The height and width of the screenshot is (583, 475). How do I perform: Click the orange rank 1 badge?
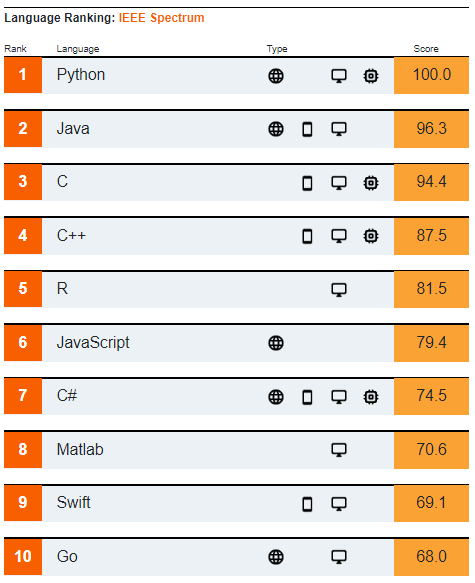click(23, 75)
